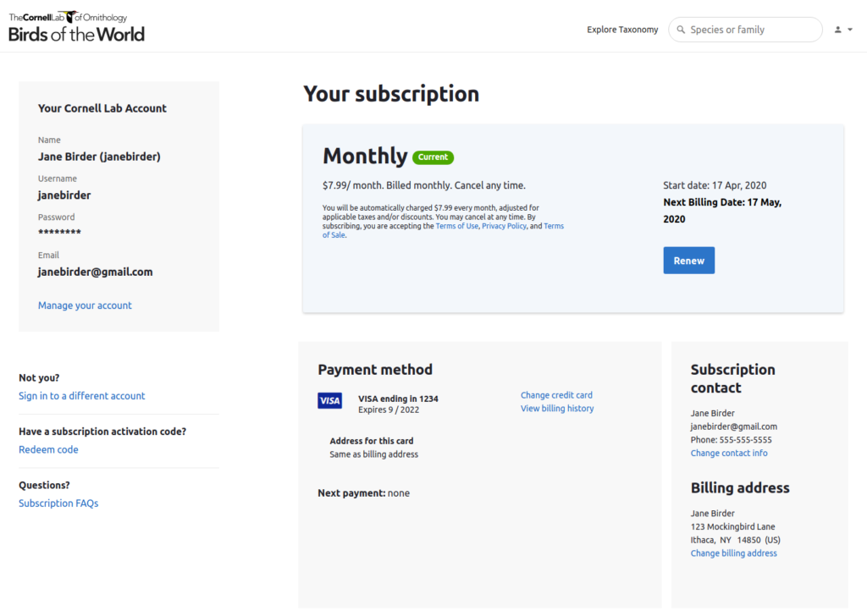This screenshot has height=616, width=867.
Task: Click the Start date: 17 Apr, 2020 text
Action: (x=715, y=185)
